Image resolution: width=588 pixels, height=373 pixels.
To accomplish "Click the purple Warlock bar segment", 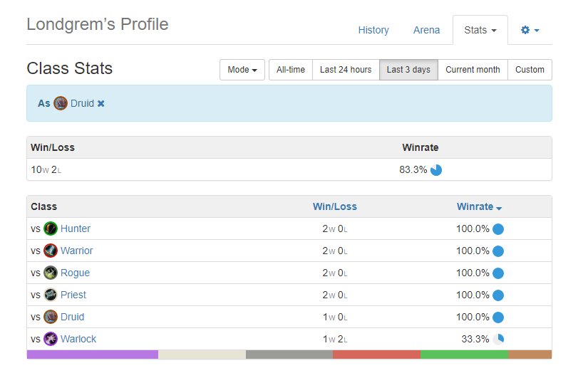I will (x=93, y=354).
